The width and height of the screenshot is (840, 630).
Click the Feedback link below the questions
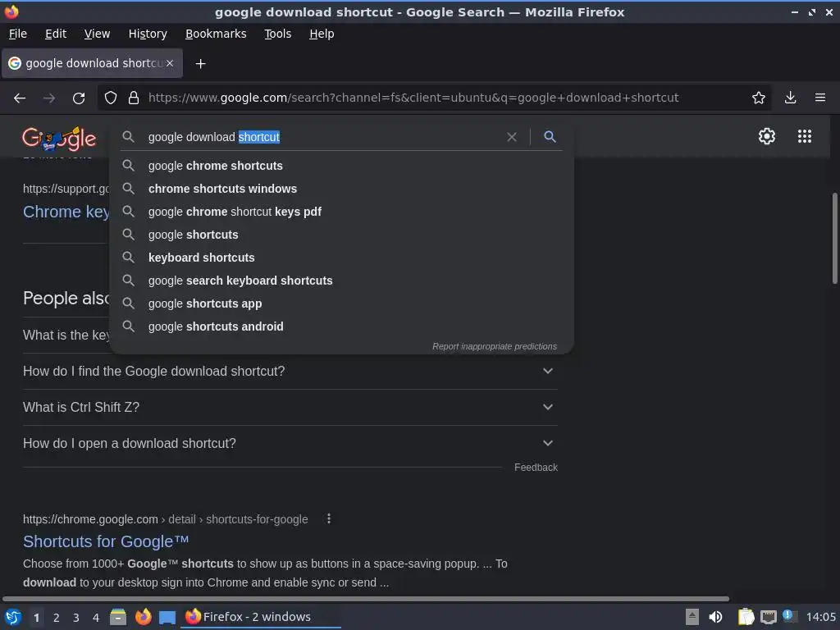(536, 468)
